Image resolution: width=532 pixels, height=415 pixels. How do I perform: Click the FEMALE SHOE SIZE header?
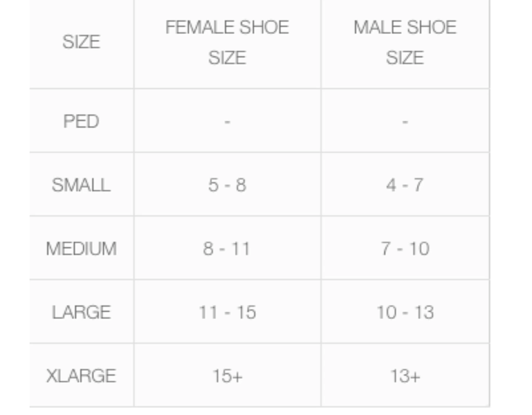click(x=227, y=42)
